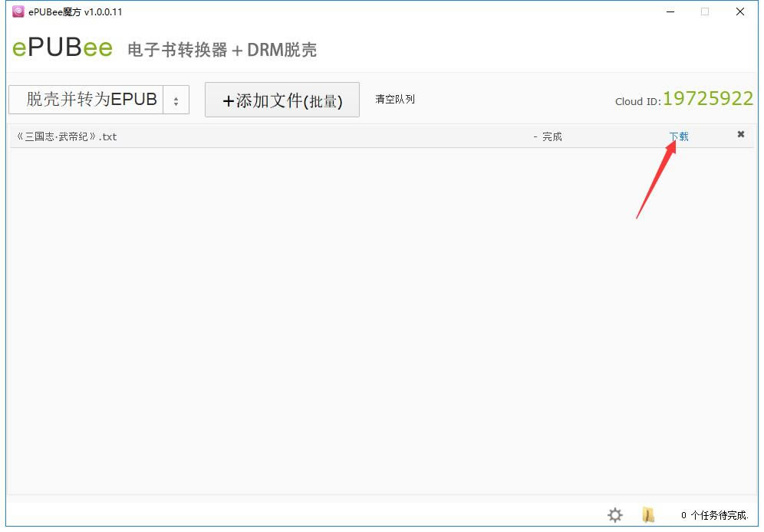Image resolution: width=764 pixels, height=532 pixels.
Task: Open the 脱壳并转为EPUB conversion mode dropdown
Action: coord(84,99)
